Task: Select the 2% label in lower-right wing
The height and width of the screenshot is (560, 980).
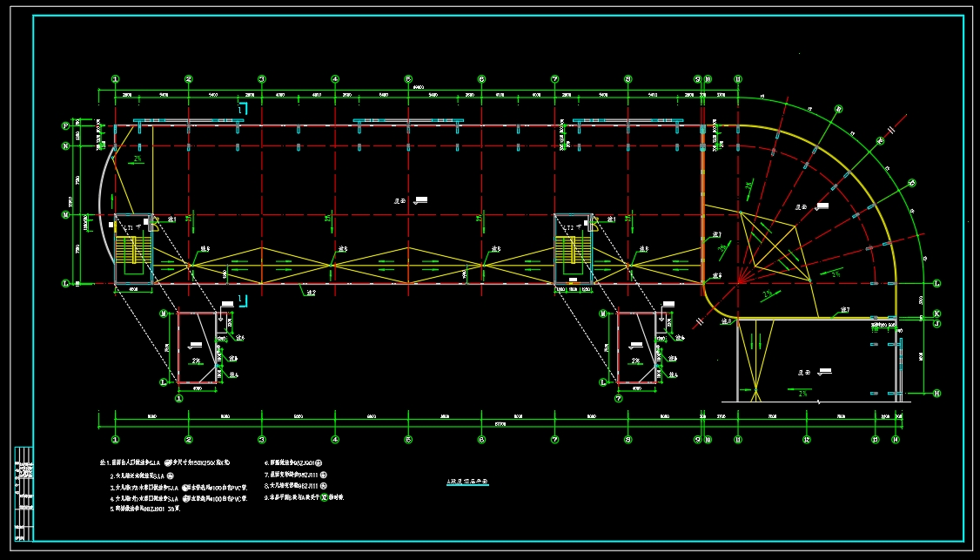Action: pyautogui.click(x=803, y=394)
